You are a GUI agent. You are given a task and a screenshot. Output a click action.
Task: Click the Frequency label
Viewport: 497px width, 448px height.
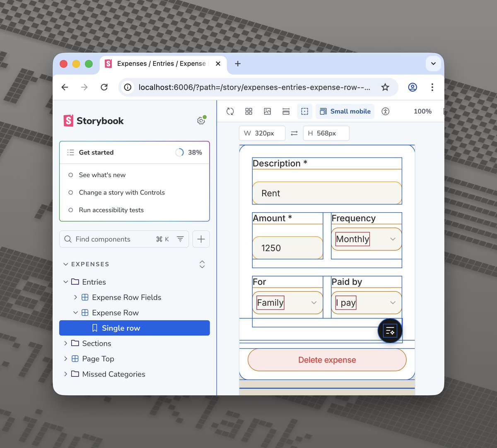pos(354,218)
